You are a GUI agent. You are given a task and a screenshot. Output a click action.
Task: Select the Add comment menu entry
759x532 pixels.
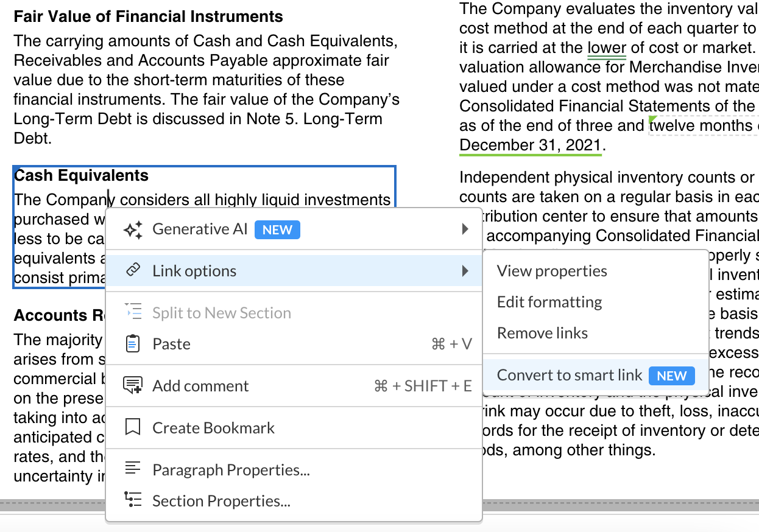[x=200, y=386]
